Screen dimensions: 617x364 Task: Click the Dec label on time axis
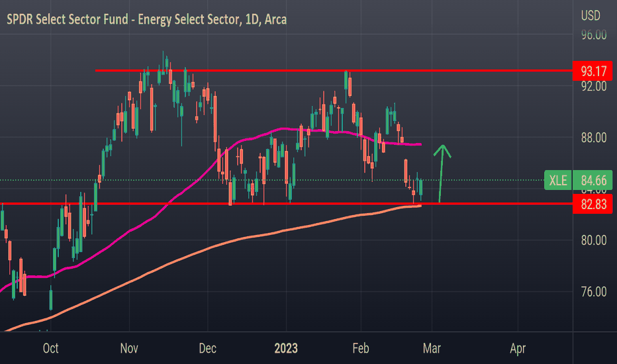207,348
